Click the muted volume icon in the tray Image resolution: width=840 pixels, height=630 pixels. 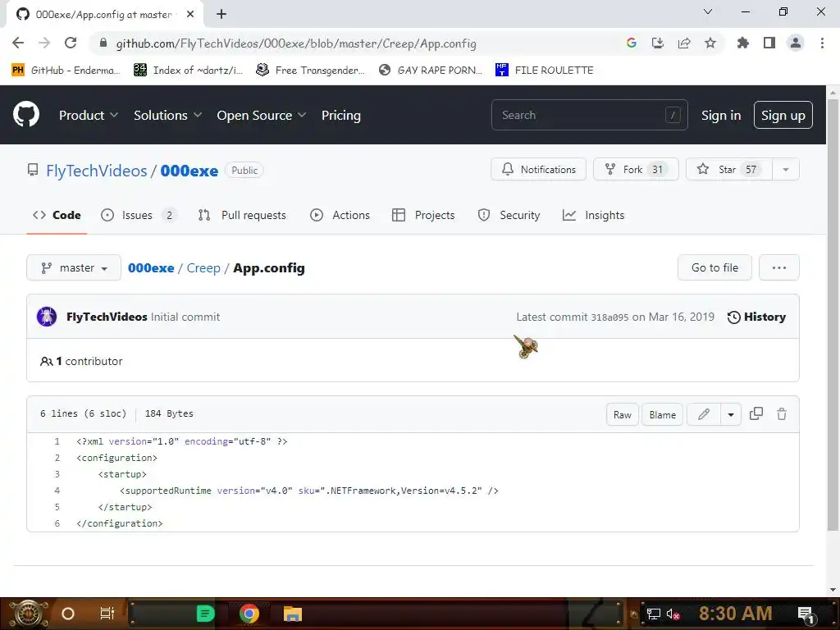[673, 614]
